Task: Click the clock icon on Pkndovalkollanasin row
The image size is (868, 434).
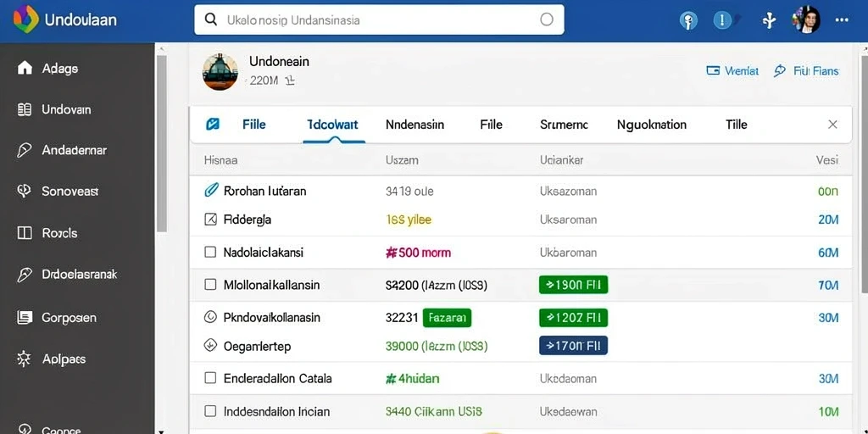Action: [x=210, y=317]
